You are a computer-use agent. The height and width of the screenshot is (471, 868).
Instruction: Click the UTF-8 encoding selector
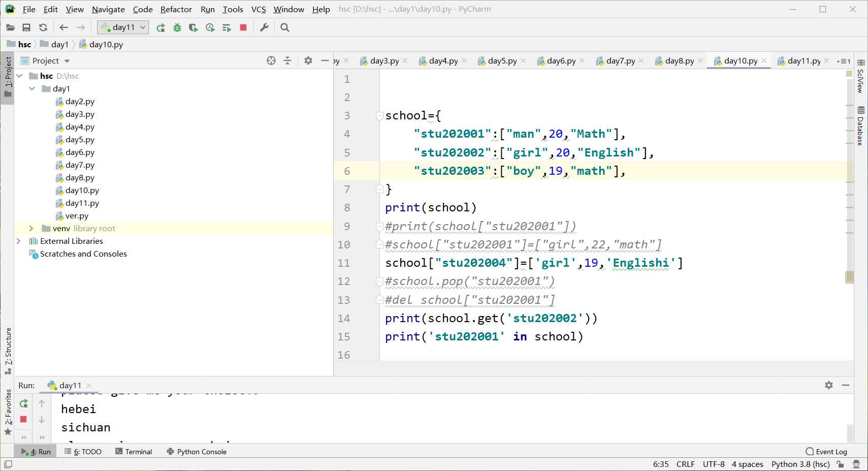(714, 464)
